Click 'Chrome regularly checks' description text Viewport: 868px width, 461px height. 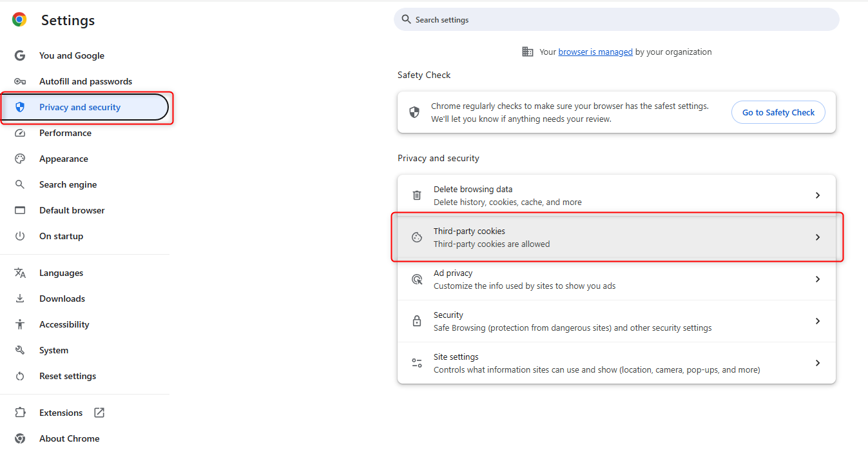(x=570, y=112)
